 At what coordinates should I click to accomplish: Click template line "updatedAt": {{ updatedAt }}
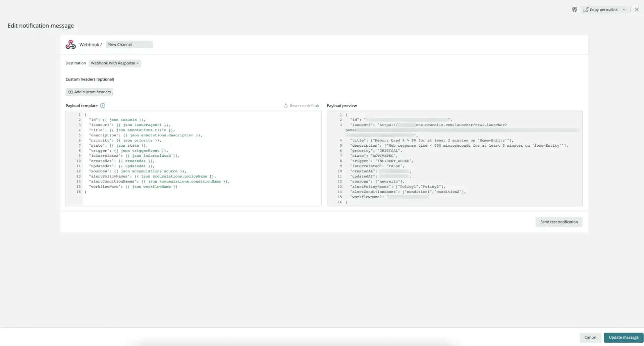point(122,166)
